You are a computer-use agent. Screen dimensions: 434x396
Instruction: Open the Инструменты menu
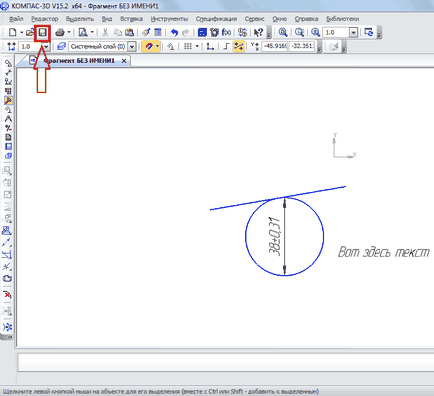click(169, 19)
